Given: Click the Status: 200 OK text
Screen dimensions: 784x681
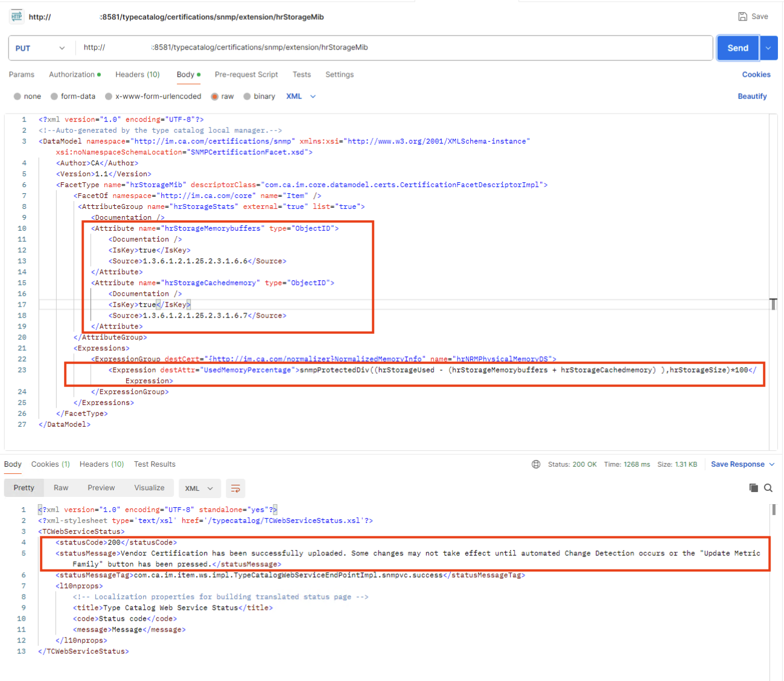Looking at the screenshot, I should tap(572, 464).
